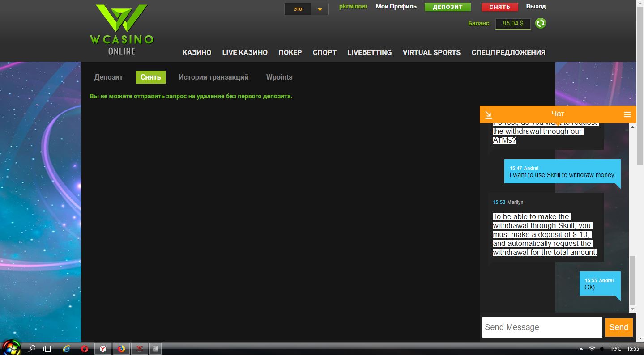Click chat scrollbar up arrow
Viewport: 644px width, 355px height.
point(632,127)
